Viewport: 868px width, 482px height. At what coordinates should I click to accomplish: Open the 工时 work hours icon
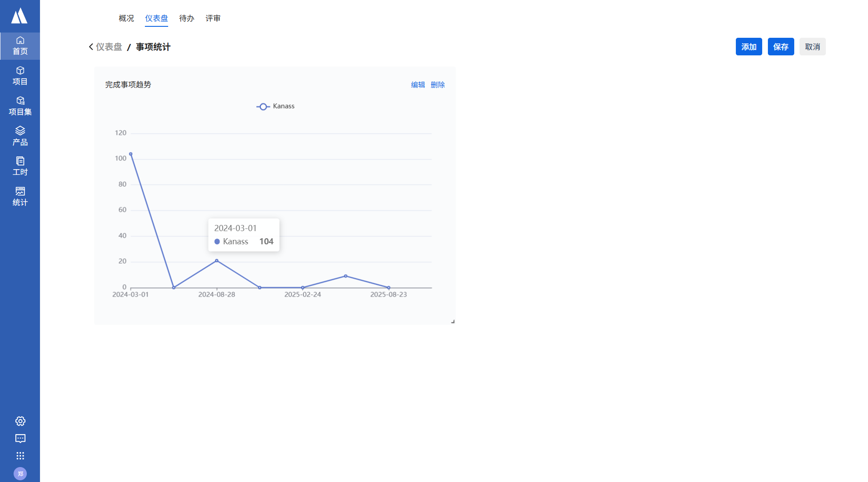(20, 166)
